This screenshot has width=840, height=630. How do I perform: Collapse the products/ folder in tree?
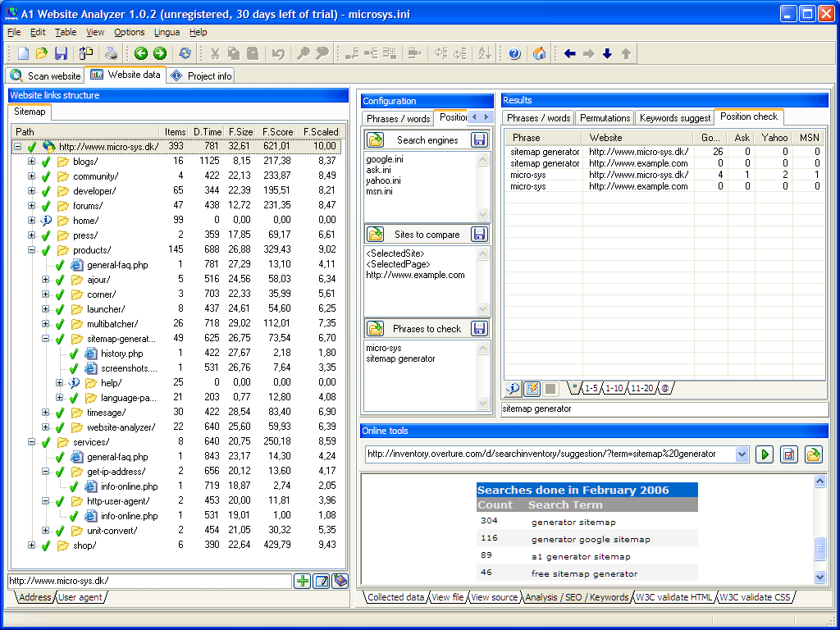[x=32, y=249]
